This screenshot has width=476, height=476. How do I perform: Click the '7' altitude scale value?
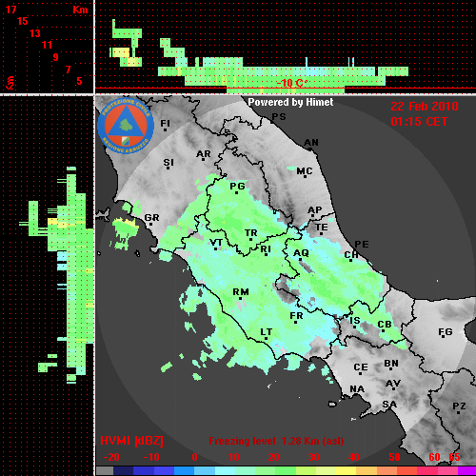(68, 69)
